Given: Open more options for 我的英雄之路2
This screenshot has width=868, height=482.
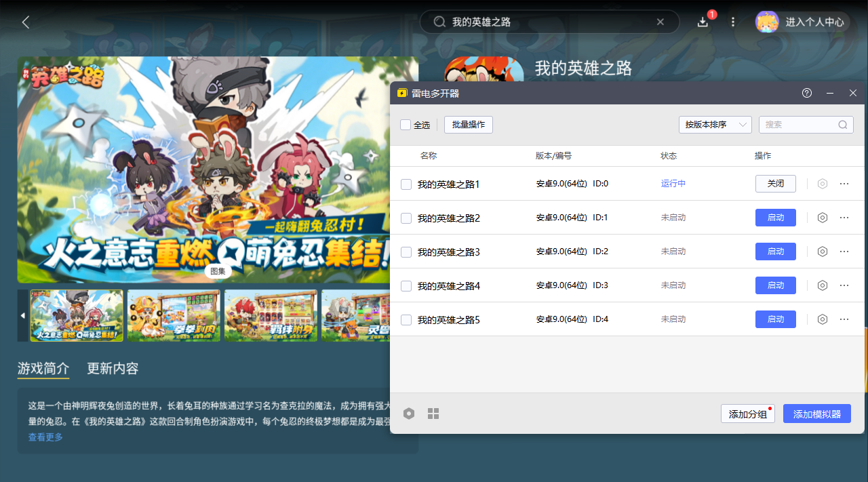Looking at the screenshot, I should coord(844,218).
